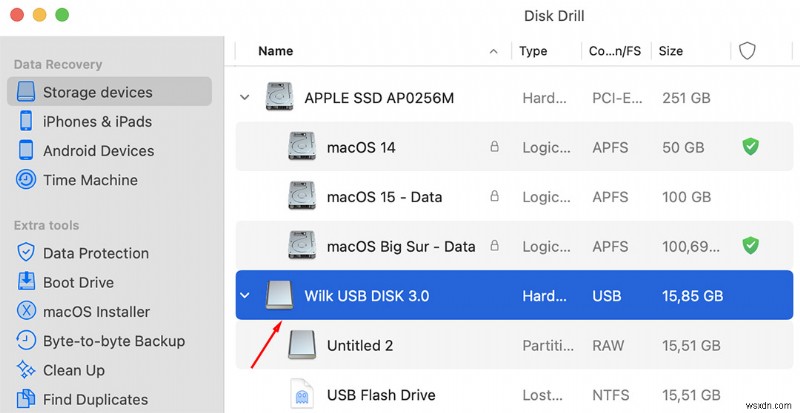Select Boot Drive extra tool

(x=78, y=282)
